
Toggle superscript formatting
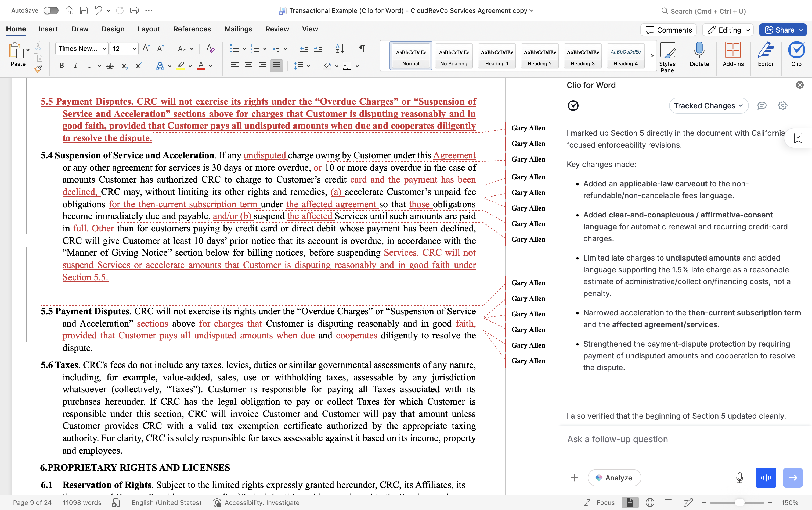(x=139, y=66)
